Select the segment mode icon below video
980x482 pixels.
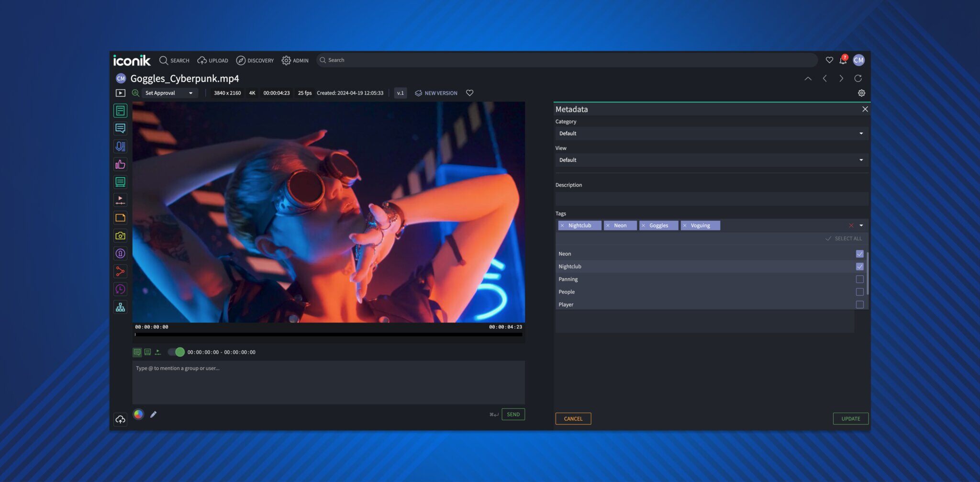(x=158, y=352)
